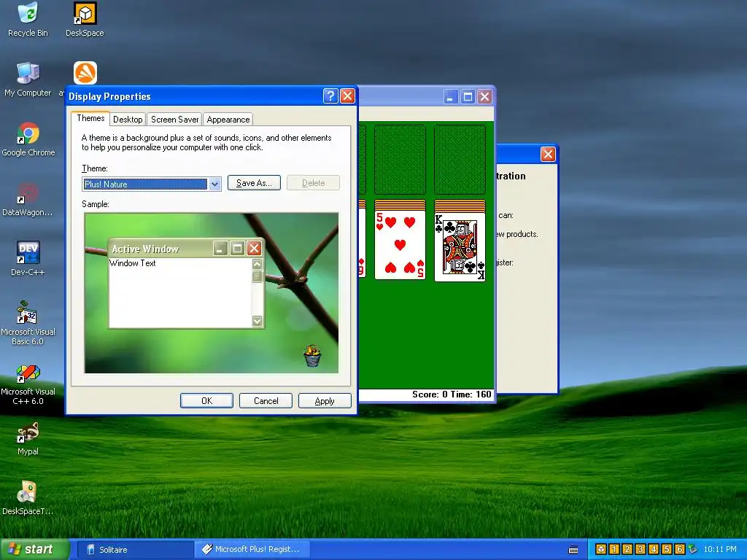Switch to the Screen Saver tab

click(174, 120)
